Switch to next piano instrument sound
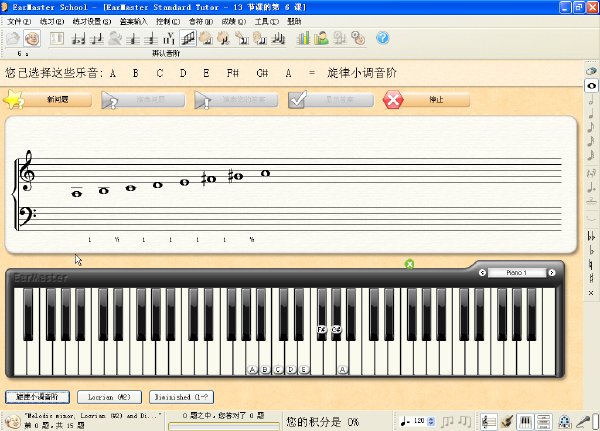 point(552,273)
